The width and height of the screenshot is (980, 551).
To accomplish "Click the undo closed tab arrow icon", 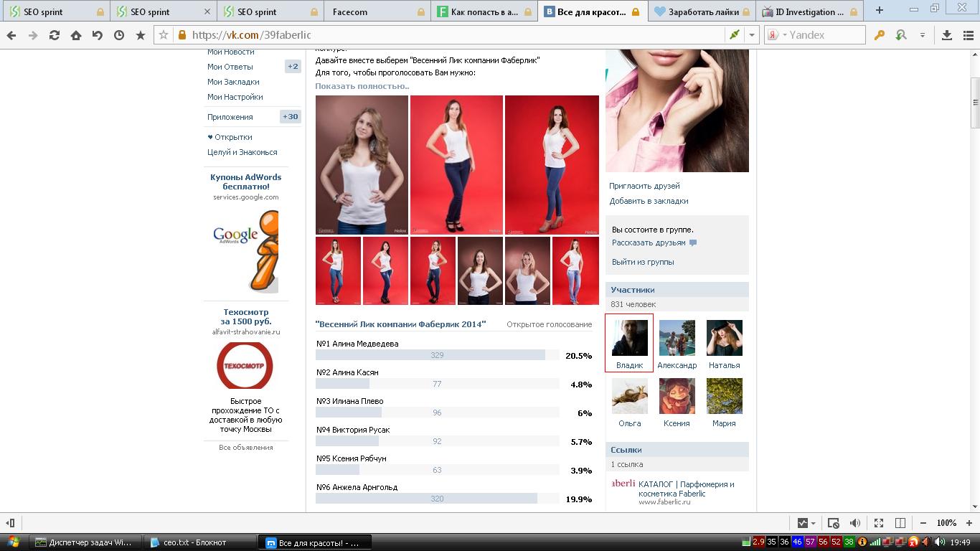I will tap(98, 35).
